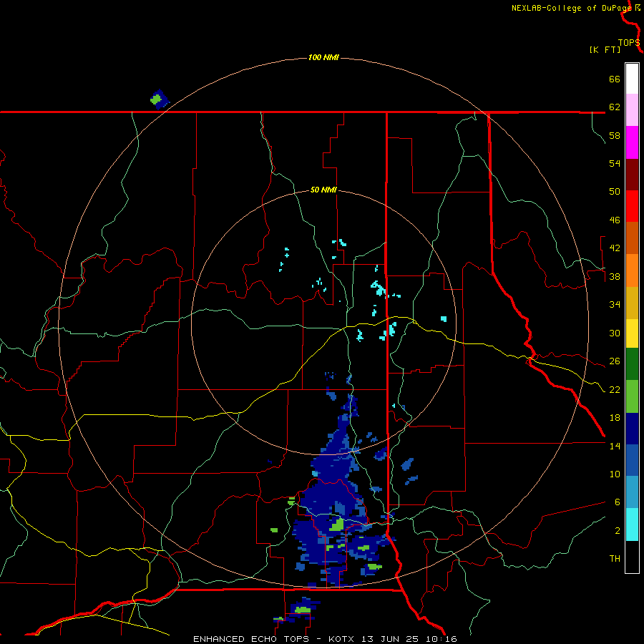Click the "26" legend value
This screenshot has height=644, width=644.
pos(615,361)
